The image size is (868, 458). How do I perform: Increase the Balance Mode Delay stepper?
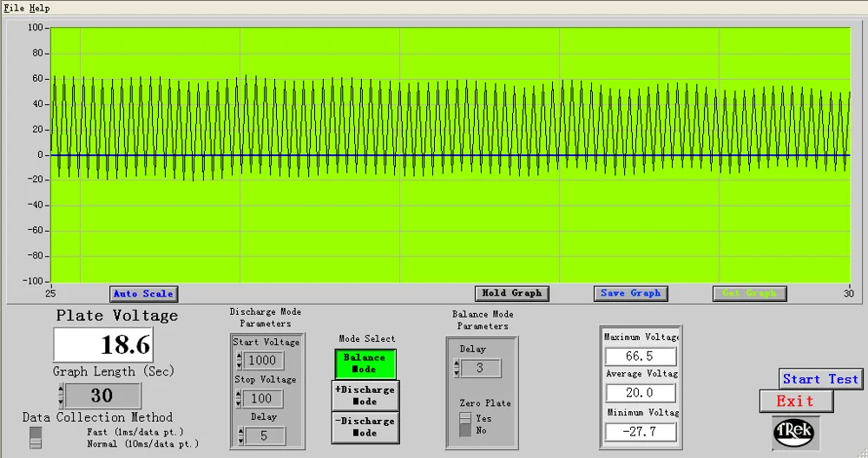pos(457,363)
